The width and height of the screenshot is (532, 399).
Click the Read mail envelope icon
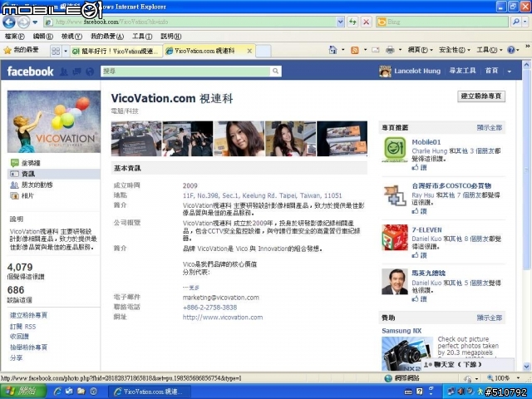tap(375, 50)
